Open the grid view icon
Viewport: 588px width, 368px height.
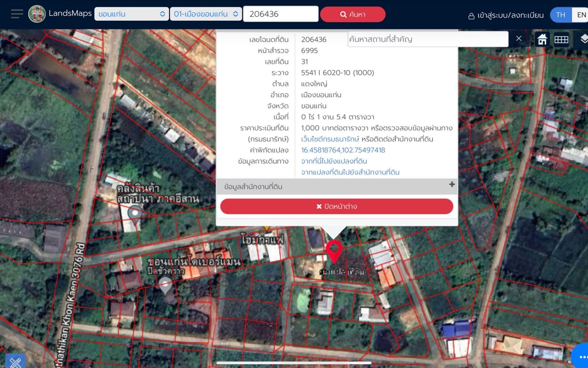point(561,39)
